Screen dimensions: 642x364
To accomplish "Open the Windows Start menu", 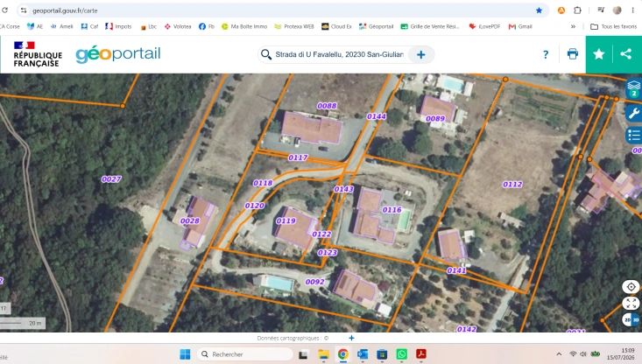I will [x=185, y=354].
